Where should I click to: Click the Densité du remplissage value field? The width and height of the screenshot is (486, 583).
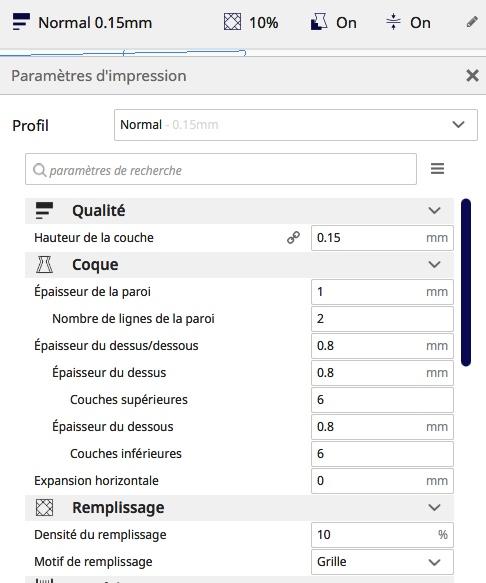[382, 535]
